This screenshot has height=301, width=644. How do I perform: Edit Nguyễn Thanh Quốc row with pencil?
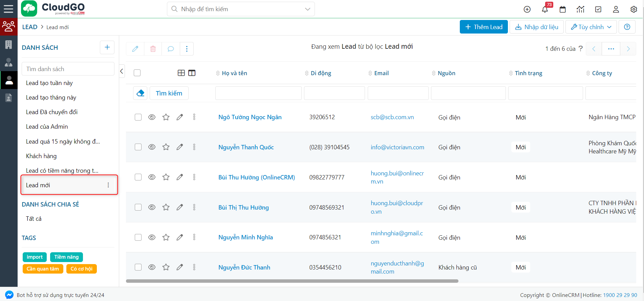coord(180,147)
